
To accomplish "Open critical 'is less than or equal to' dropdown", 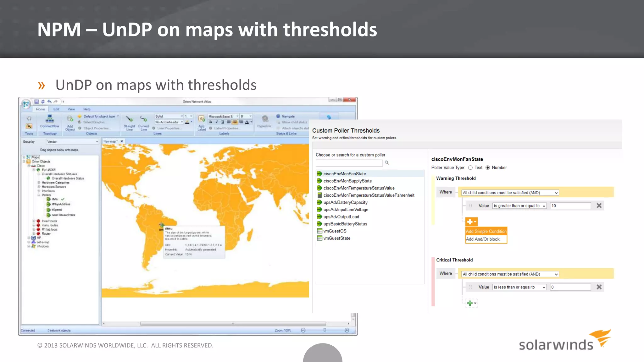I will 519,287.
